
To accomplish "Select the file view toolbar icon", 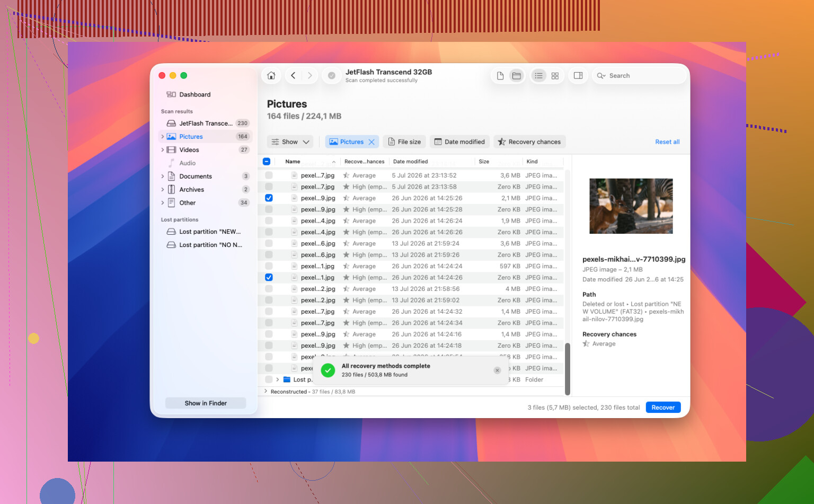I will tap(500, 76).
